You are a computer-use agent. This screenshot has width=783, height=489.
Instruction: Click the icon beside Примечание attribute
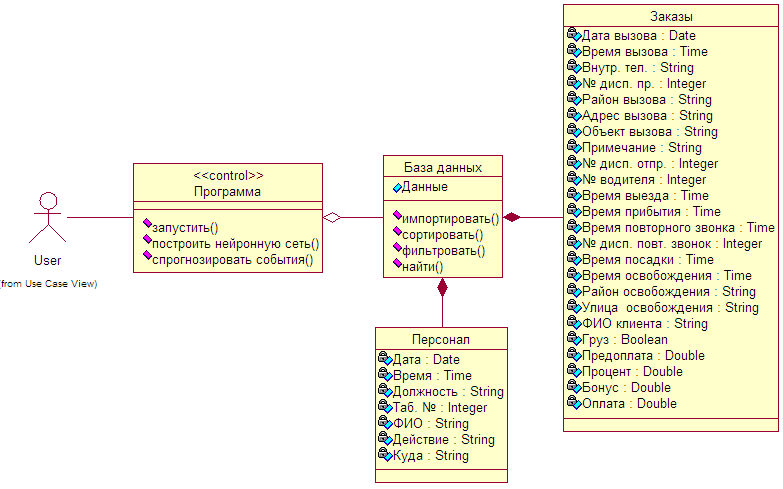point(574,147)
